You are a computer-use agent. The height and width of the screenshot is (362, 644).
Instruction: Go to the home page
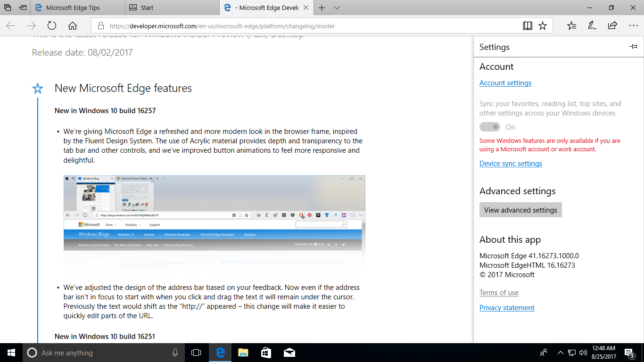click(x=73, y=26)
